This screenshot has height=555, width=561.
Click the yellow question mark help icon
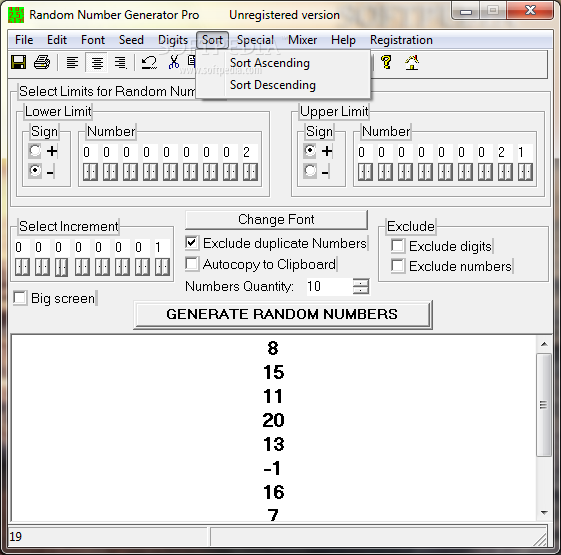click(x=386, y=63)
